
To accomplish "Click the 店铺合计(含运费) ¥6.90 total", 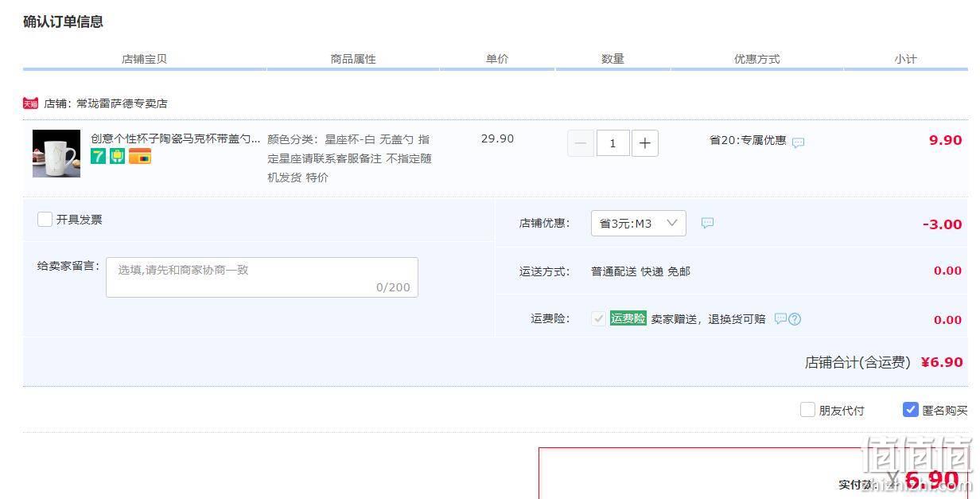I will (x=884, y=362).
